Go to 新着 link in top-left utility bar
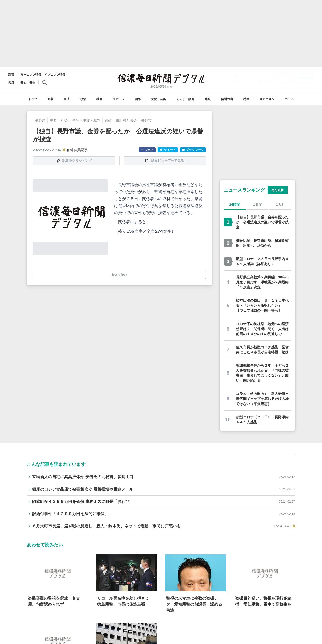Image resolution: width=322 pixels, height=644 pixels. [x=11, y=75]
